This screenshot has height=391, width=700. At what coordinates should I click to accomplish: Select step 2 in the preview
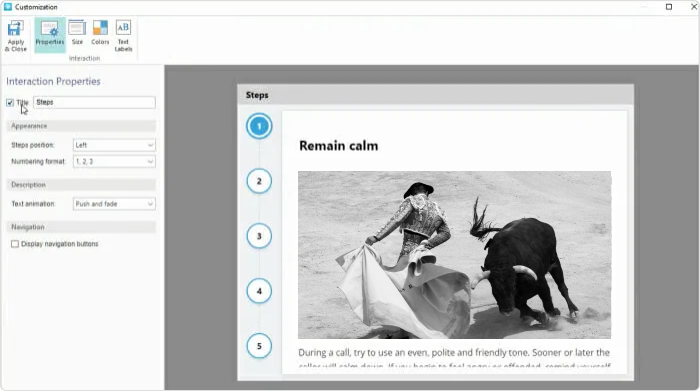coord(259,181)
